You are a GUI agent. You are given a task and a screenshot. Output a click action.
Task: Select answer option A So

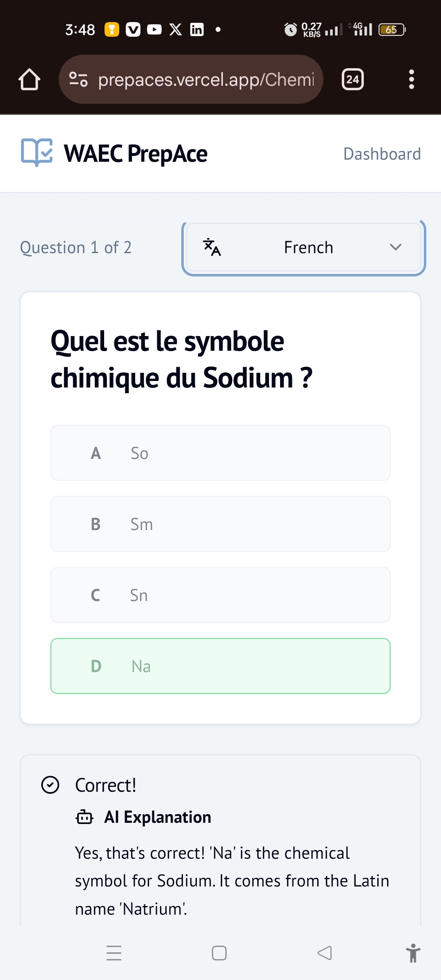[x=220, y=453]
